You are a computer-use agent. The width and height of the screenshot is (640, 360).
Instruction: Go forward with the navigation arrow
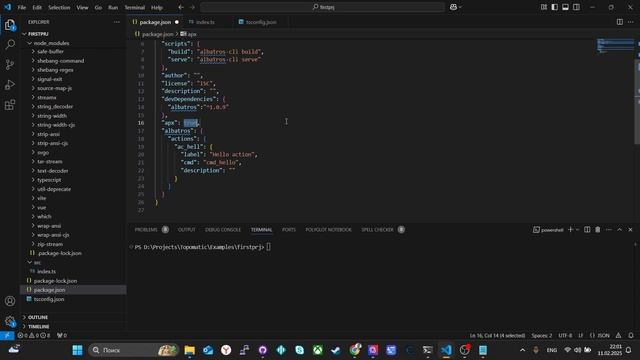192,7
